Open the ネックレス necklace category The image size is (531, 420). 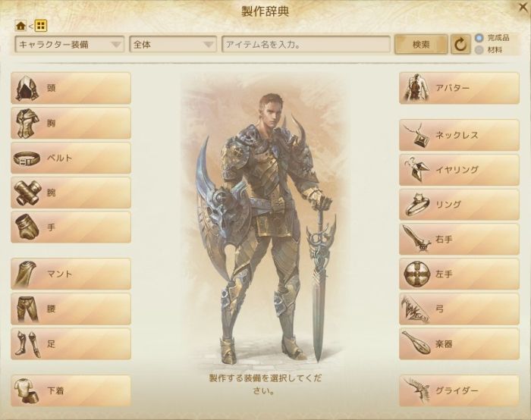tap(459, 135)
